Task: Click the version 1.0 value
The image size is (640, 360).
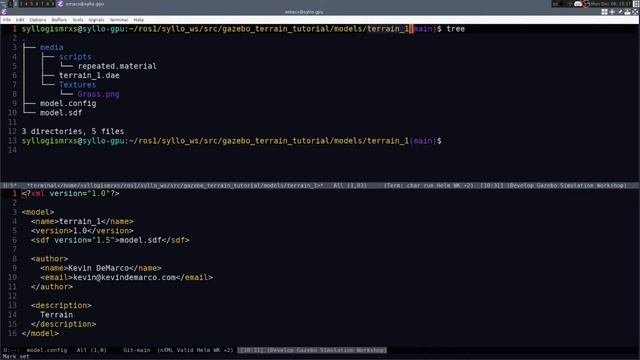Action: (x=80, y=231)
